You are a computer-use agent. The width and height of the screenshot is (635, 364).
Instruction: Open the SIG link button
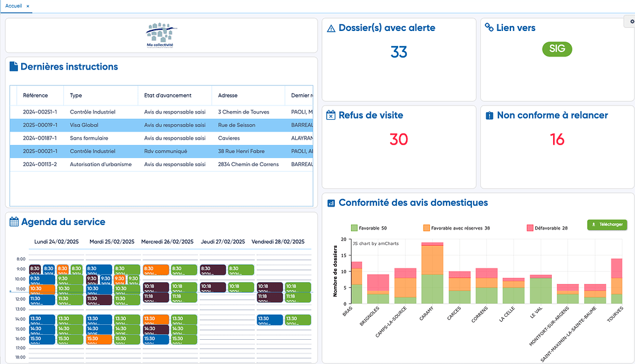tap(556, 49)
